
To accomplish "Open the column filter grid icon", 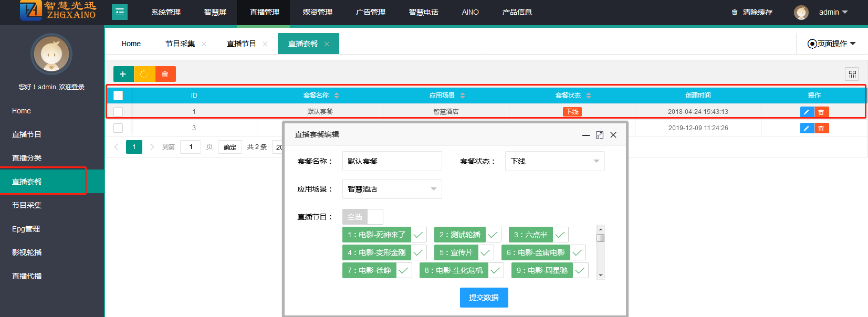I will tap(852, 74).
